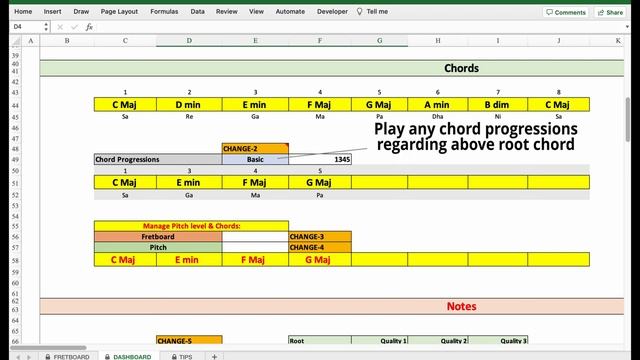Click the Quality 1 header cell
The width and height of the screenshot is (640, 360).
(x=379, y=340)
